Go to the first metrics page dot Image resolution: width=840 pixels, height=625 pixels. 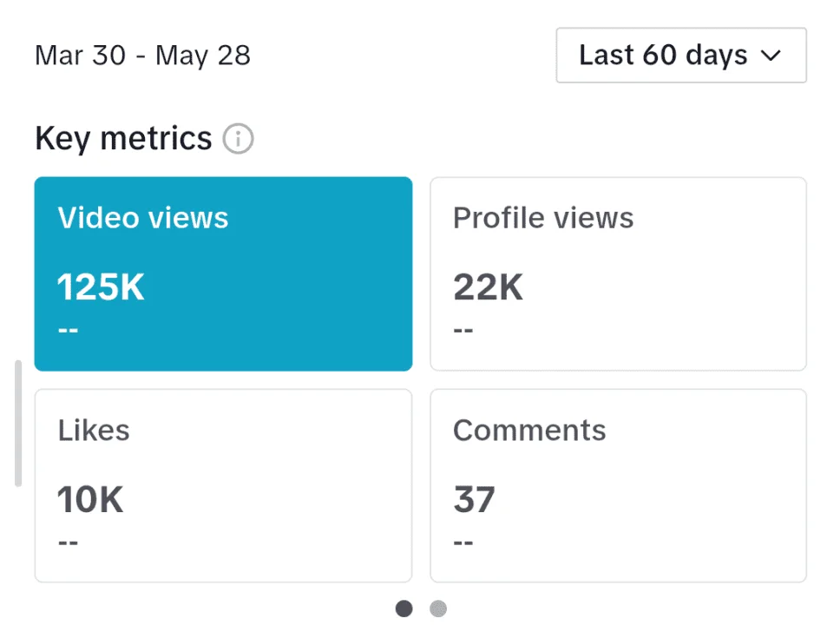click(404, 609)
